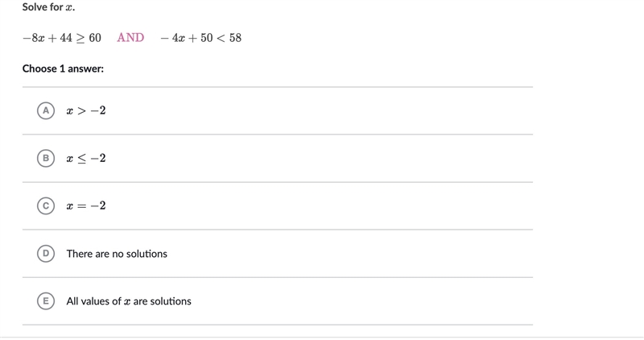
Task: Click the answer row containing circle C
Action: [278, 205]
